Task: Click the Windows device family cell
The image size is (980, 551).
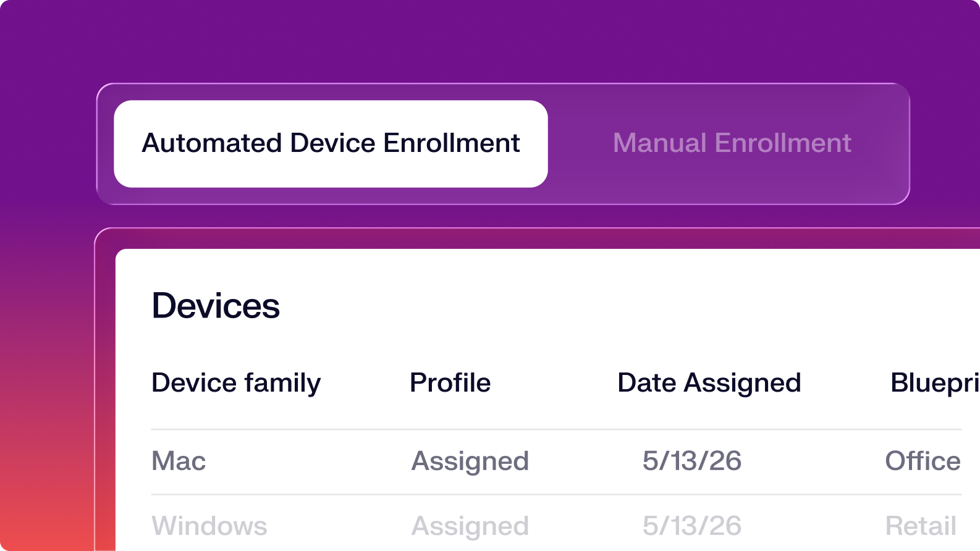Action: 209,526
